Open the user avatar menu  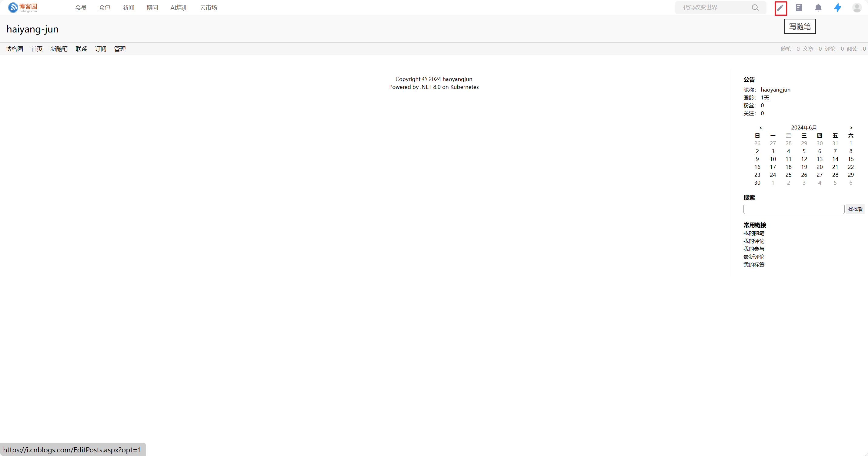click(x=857, y=8)
